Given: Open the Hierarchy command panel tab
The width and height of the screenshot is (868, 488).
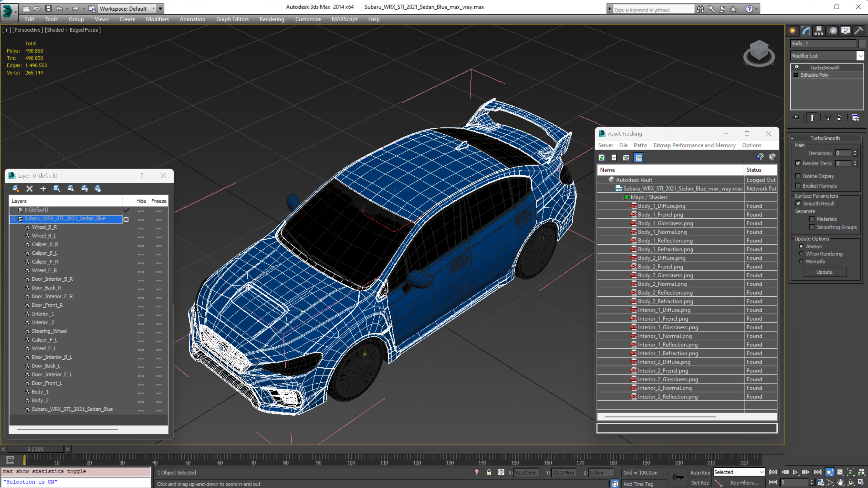Looking at the screenshot, I should click(x=819, y=31).
